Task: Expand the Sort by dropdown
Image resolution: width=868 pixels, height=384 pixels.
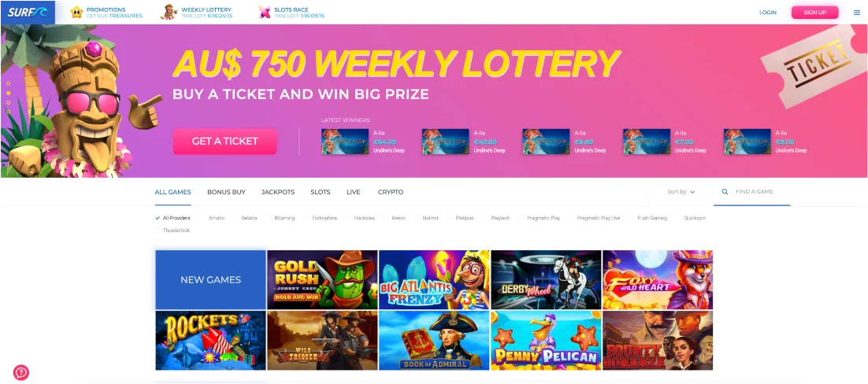Action: tap(681, 191)
